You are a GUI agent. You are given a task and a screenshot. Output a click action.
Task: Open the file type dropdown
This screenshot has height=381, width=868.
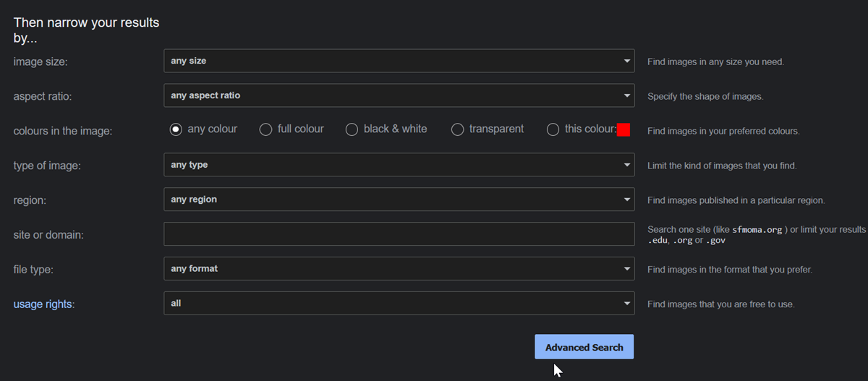tap(399, 269)
